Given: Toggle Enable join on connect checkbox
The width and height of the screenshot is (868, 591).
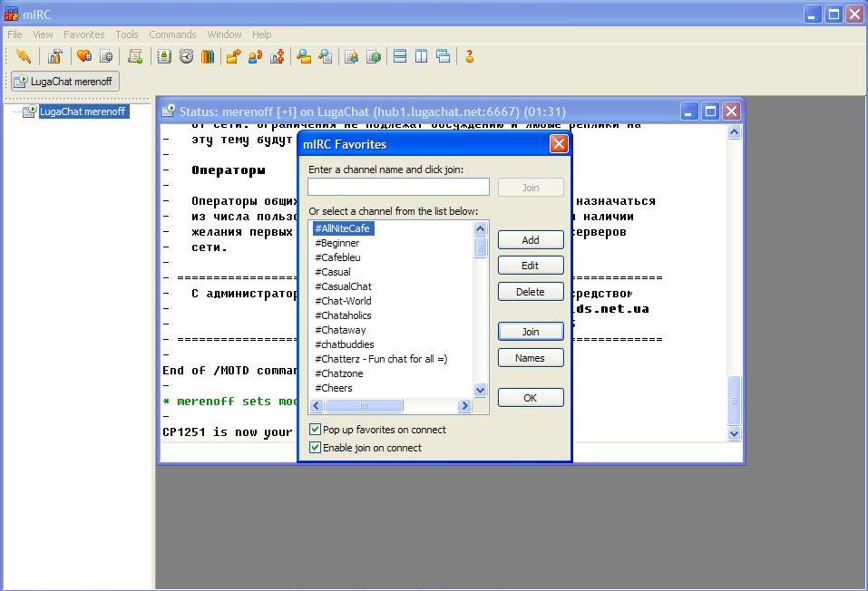Looking at the screenshot, I should (x=315, y=447).
